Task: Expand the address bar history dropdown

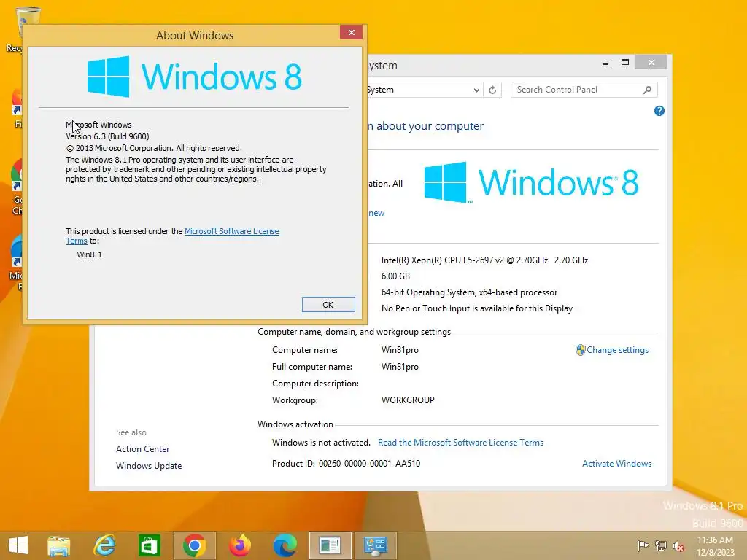Action: pyautogui.click(x=476, y=90)
